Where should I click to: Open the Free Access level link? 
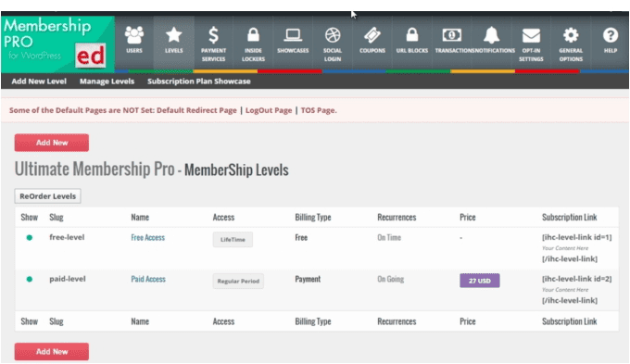click(x=148, y=237)
